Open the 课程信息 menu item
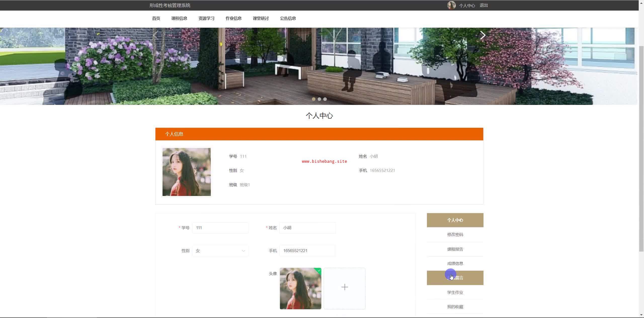Viewport: 644px width, 318px height. [179, 18]
